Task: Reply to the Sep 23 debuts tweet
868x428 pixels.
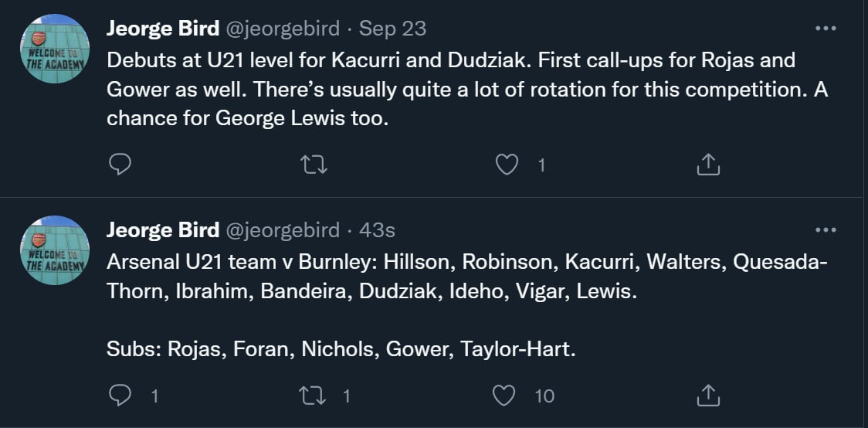Action: (x=120, y=165)
